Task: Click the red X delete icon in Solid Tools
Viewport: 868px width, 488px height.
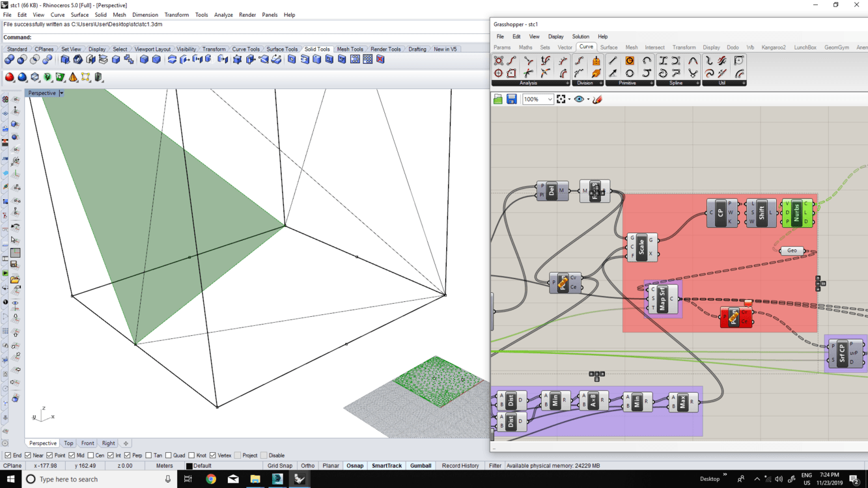Action: [x=380, y=59]
